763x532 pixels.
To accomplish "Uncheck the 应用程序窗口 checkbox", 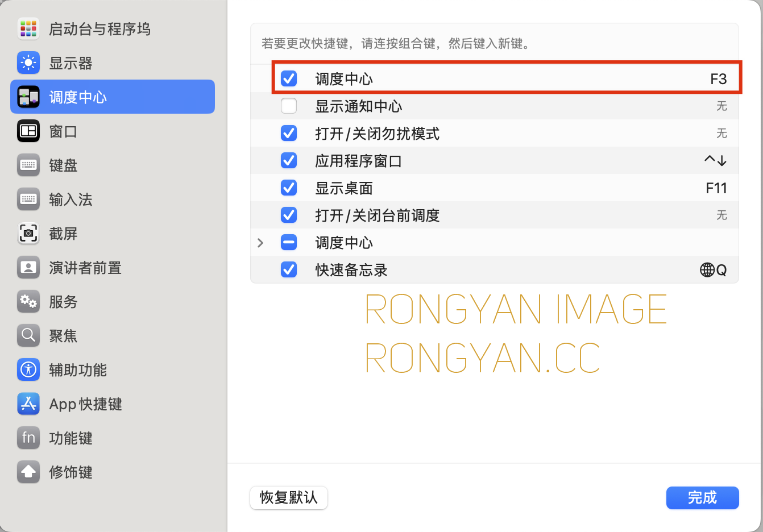I will point(289,160).
